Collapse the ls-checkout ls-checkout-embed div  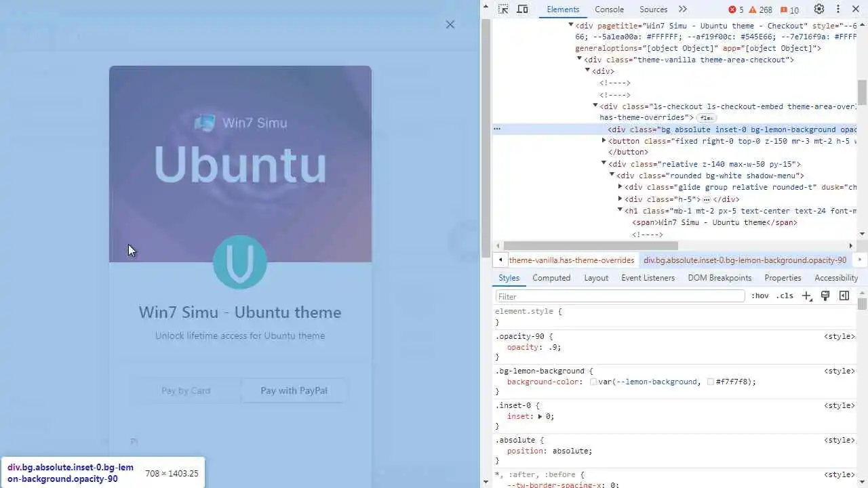[595, 106]
